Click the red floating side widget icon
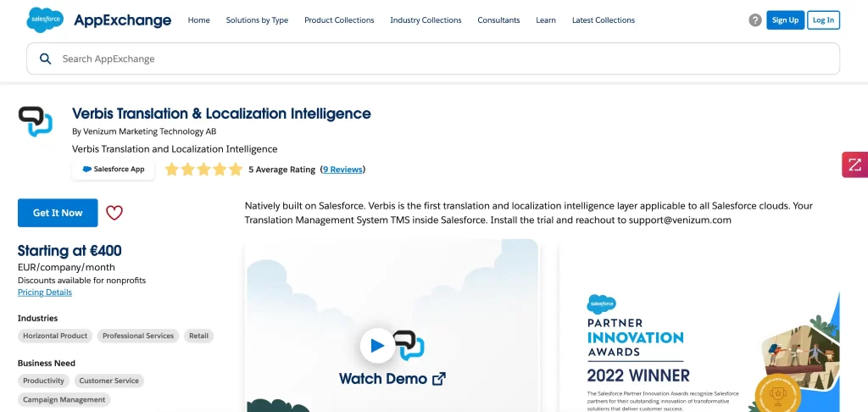Screen dimensions: 868x412 [854, 164]
